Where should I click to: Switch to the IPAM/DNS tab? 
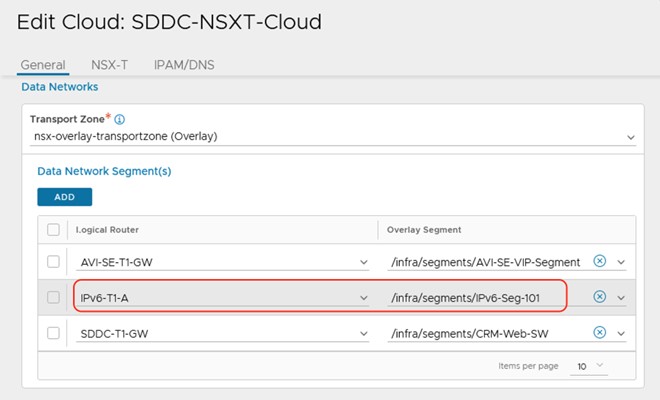[184, 65]
